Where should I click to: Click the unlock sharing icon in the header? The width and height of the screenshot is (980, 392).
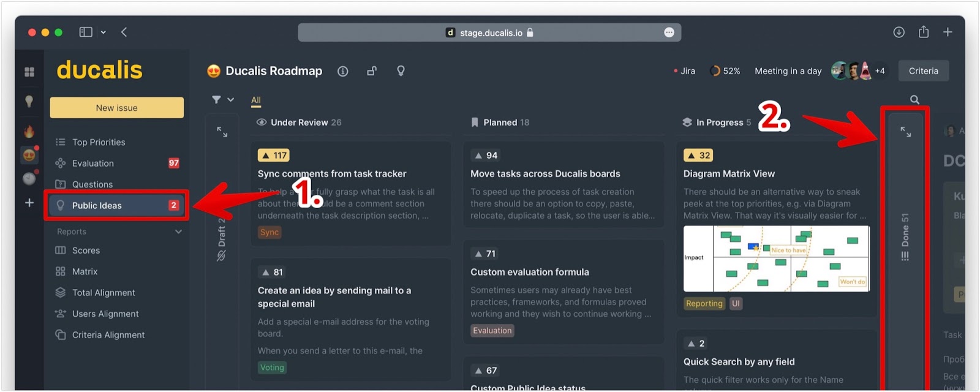pos(372,71)
